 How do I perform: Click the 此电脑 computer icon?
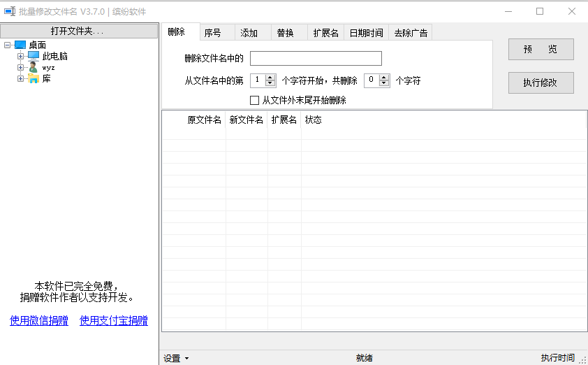pyautogui.click(x=34, y=56)
